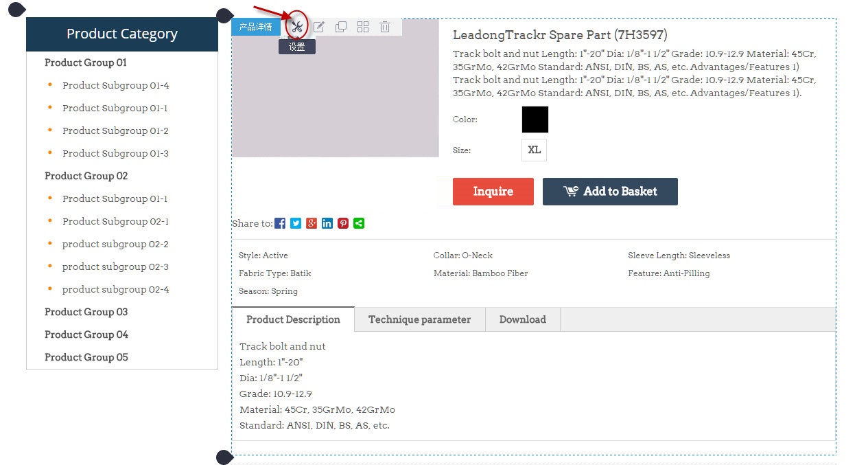Click the red Inquire button
Viewport: 868px width, 465px height.
click(493, 192)
